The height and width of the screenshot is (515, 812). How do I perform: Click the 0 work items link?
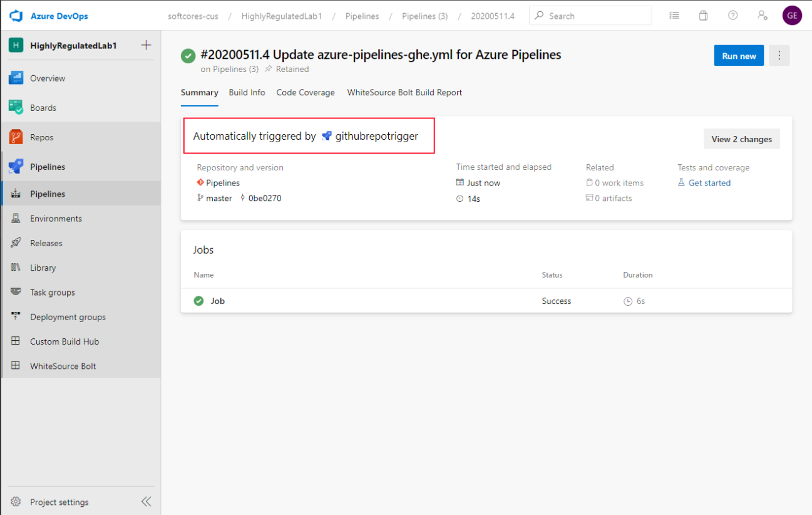(619, 183)
